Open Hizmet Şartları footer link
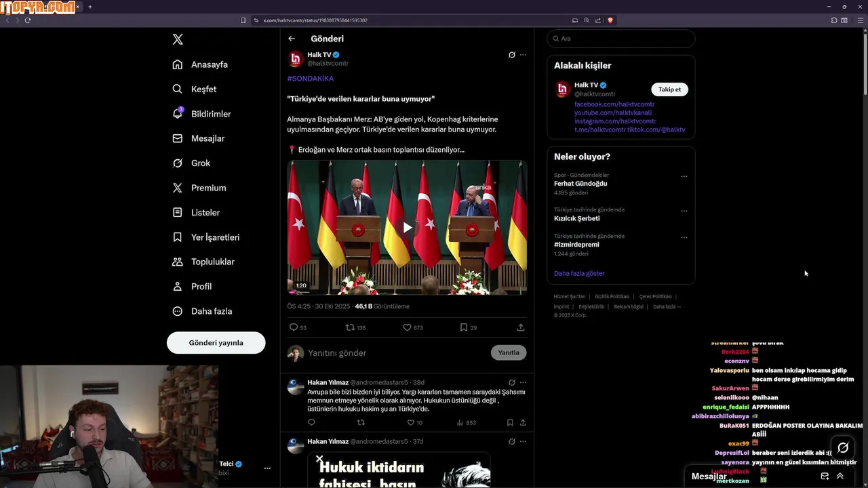 [570, 297]
